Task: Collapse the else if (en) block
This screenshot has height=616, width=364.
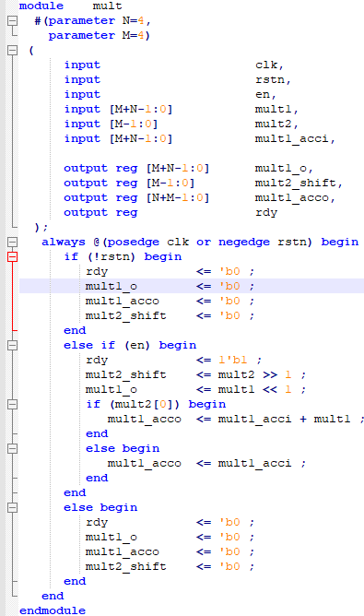Action: (x=13, y=345)
